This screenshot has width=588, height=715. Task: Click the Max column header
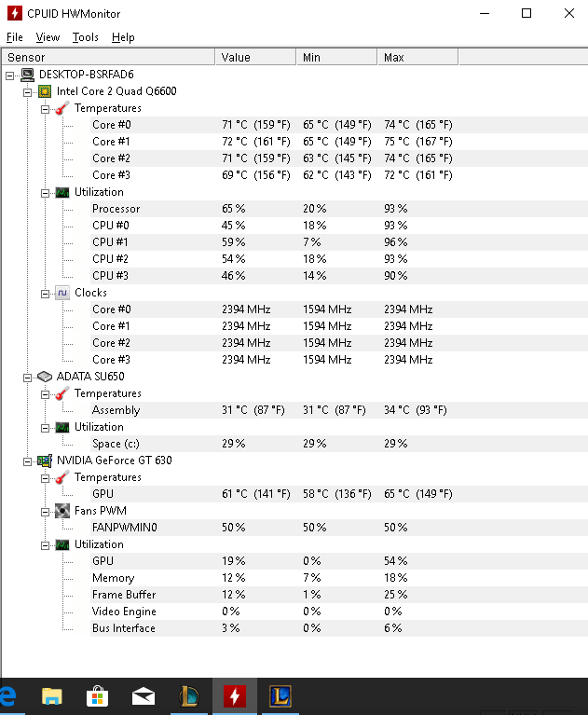point(417,58)
